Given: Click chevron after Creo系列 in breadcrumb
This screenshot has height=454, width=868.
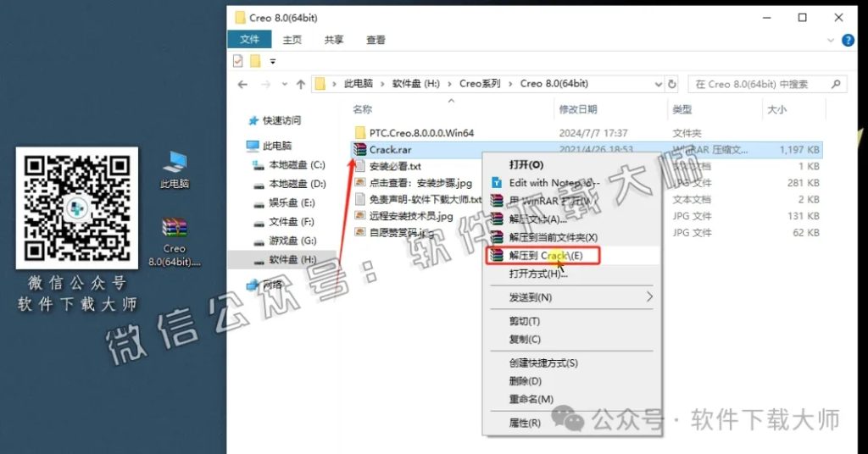Looking at the screenshot, I should [509, 84].
